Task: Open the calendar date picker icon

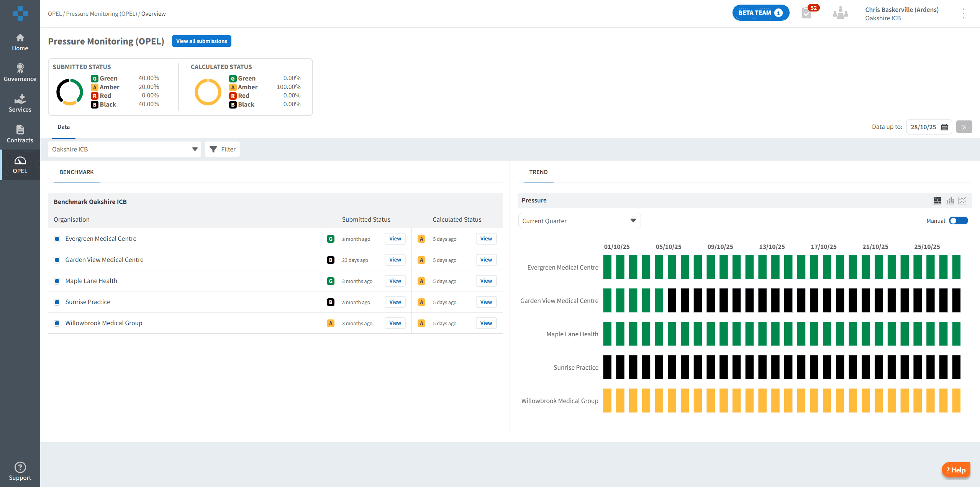Action: click(944, 127)
